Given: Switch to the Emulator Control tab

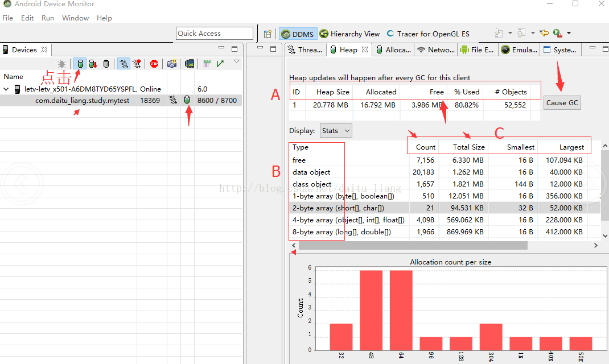Looking at the screenshot, I should pos(519,49).
